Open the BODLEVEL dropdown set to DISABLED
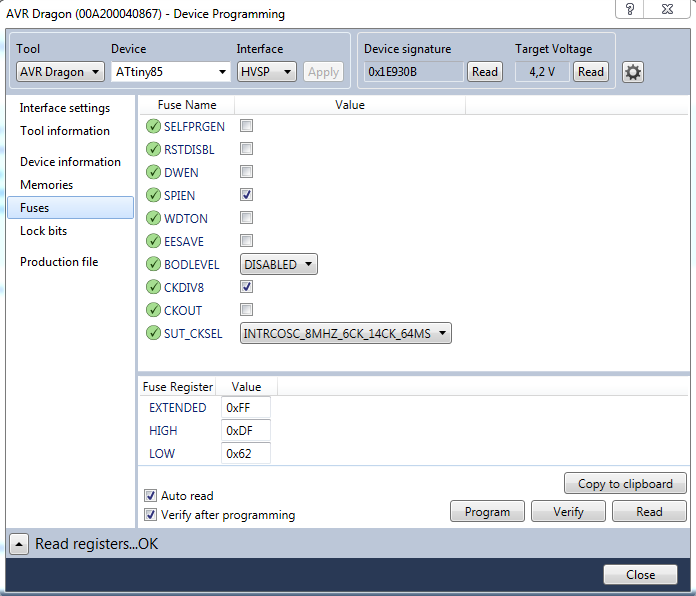 279,264
